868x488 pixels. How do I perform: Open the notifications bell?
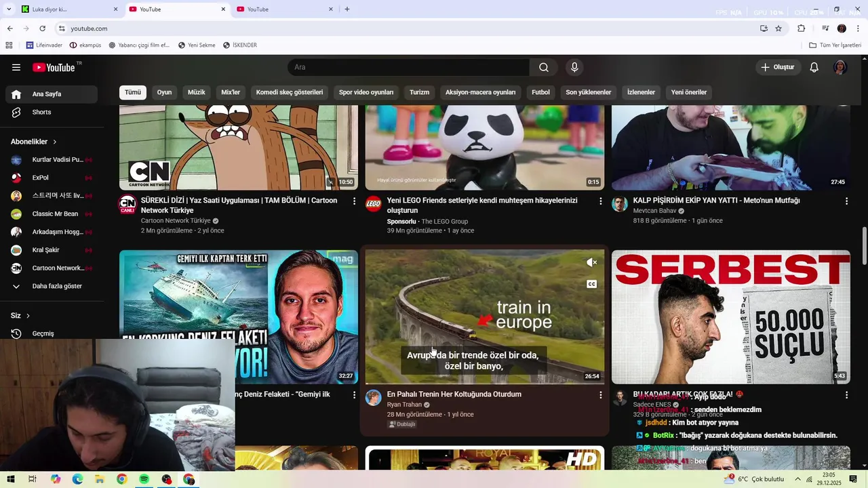[814, 67]
